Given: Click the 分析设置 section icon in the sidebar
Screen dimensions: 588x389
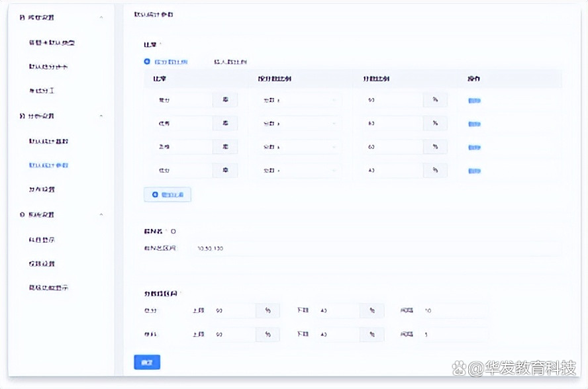Looking at the screenshot, I should coord(20,116).
